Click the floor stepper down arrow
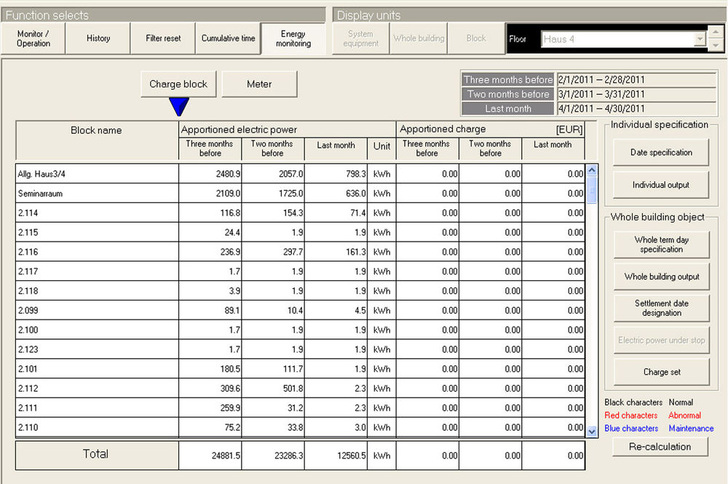The image size is (728, 484). point(716,45)
